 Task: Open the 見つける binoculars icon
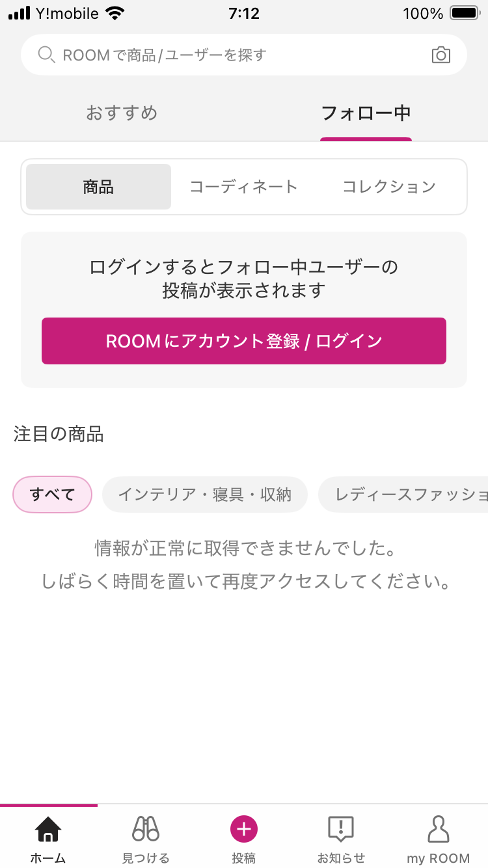[146, 830]
